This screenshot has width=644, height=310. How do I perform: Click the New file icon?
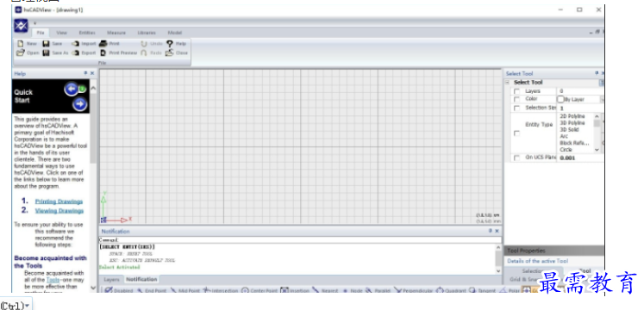[x=21, y=43]
